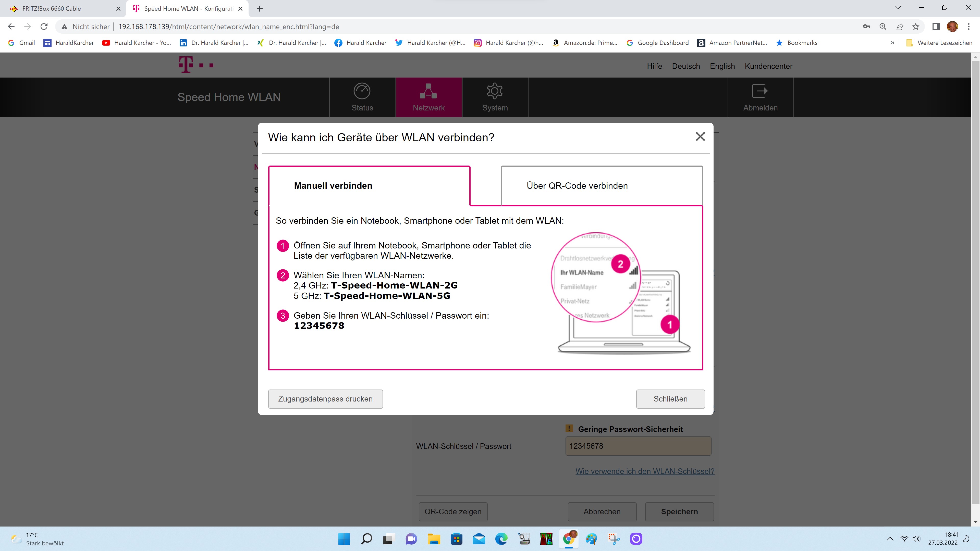Open the Status gauge icon
The height and width of the screenshot is (551, 980).
click(x=362, y=91)
